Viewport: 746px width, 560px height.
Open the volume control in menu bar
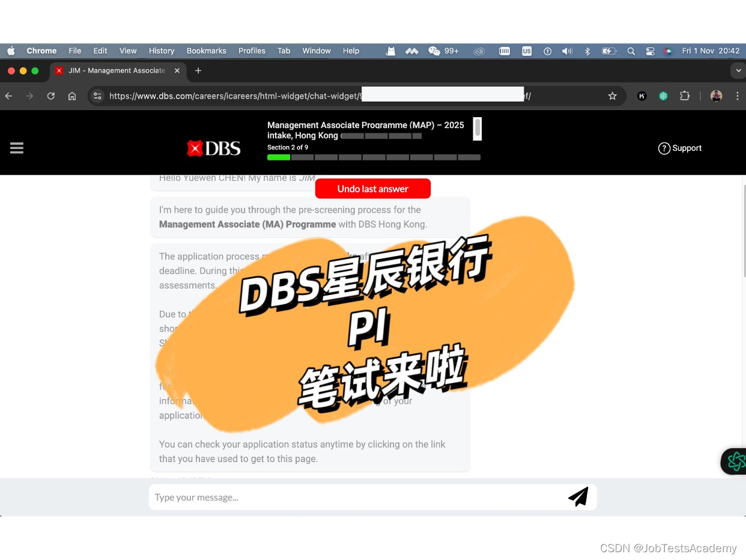567,51
